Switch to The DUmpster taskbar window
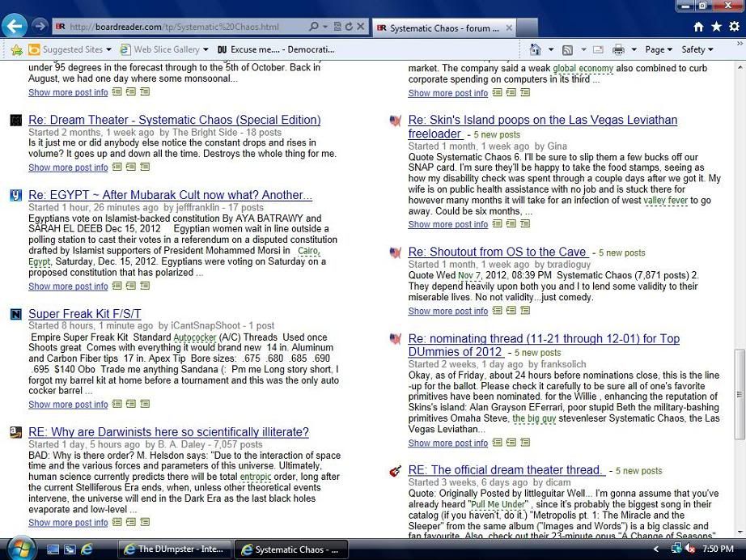 pyautogui.click(x=174, y=549)
